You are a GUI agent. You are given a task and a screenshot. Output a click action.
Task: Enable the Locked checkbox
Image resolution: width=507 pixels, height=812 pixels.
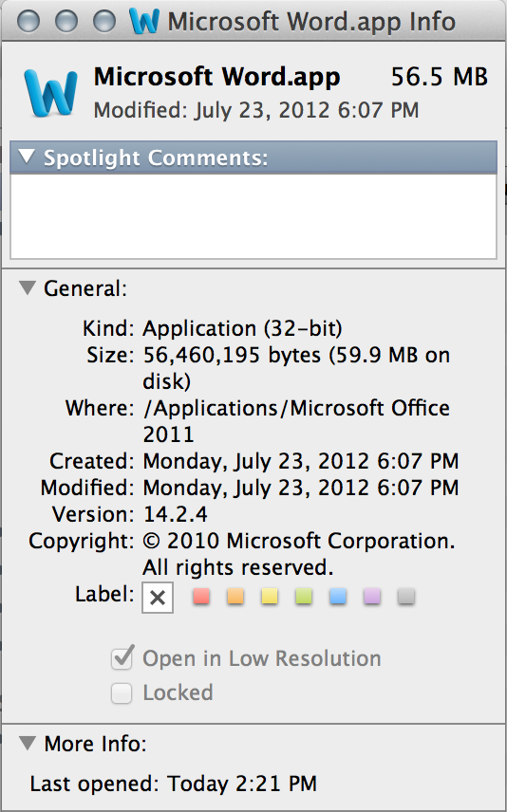(122, 693)
